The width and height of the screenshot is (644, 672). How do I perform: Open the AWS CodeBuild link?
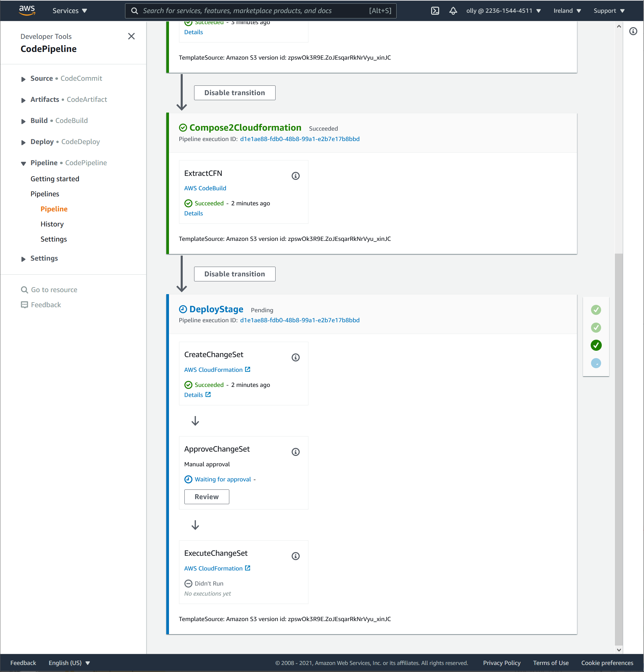205,188
